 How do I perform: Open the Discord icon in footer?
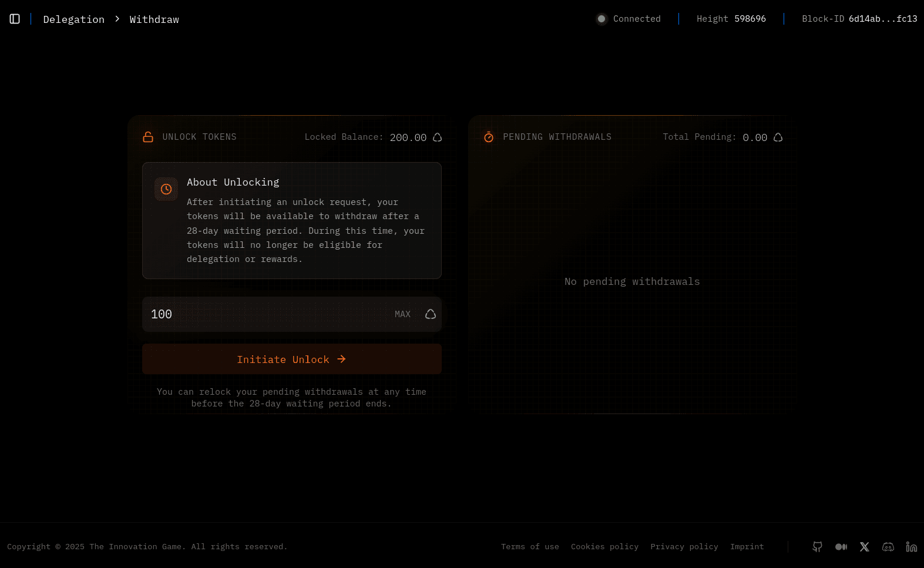pos(888,547)
